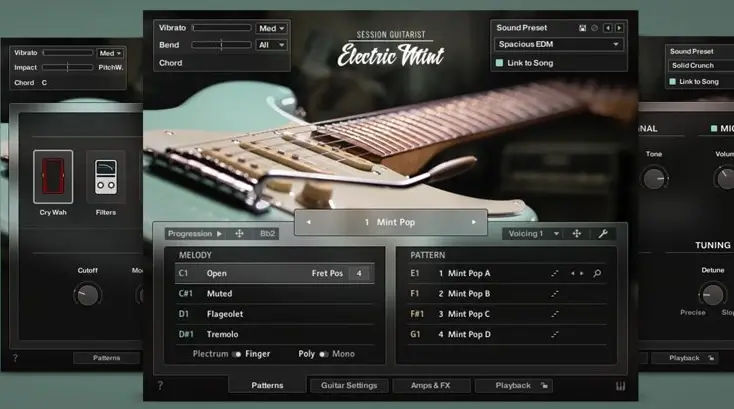Toggle Link to Song checkbox in main window
Screen dimensions: 734x409
click(499, 63)
